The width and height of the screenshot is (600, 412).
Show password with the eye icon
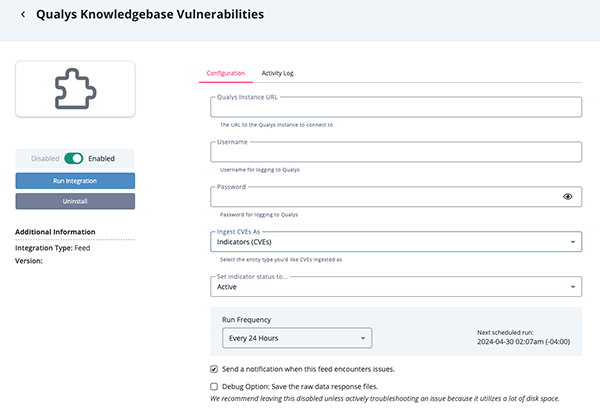pyautogui.click(x=567, y=197)
